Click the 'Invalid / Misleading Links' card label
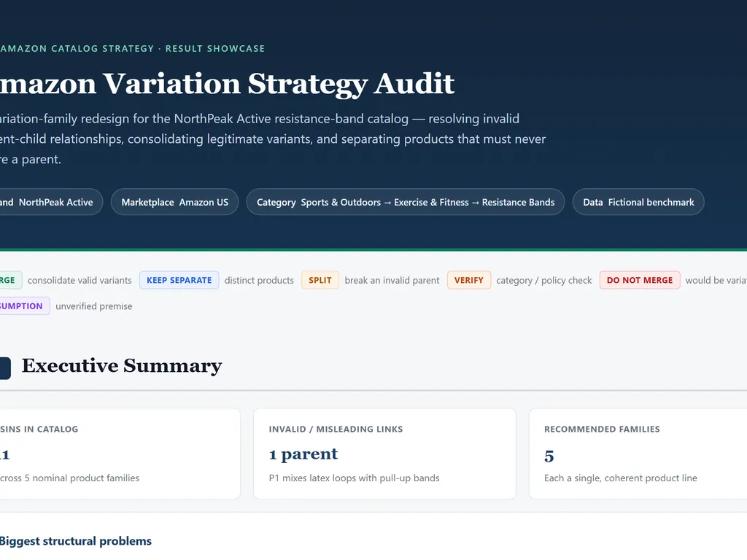The height and width of the screenshot is (560, 747). (x=336, y=429)
